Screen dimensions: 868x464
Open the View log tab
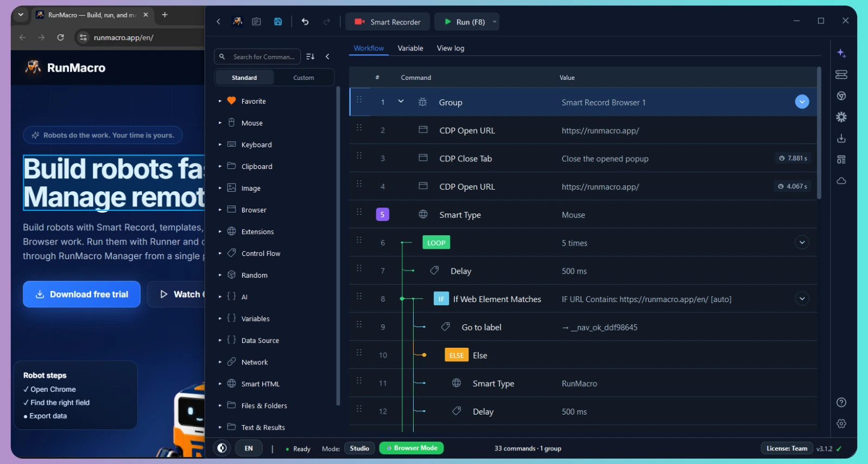(451, 48)
